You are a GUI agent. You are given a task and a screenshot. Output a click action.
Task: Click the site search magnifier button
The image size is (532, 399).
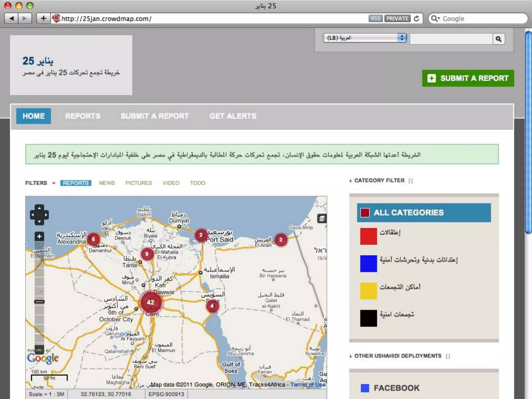(x=498, y=39)
